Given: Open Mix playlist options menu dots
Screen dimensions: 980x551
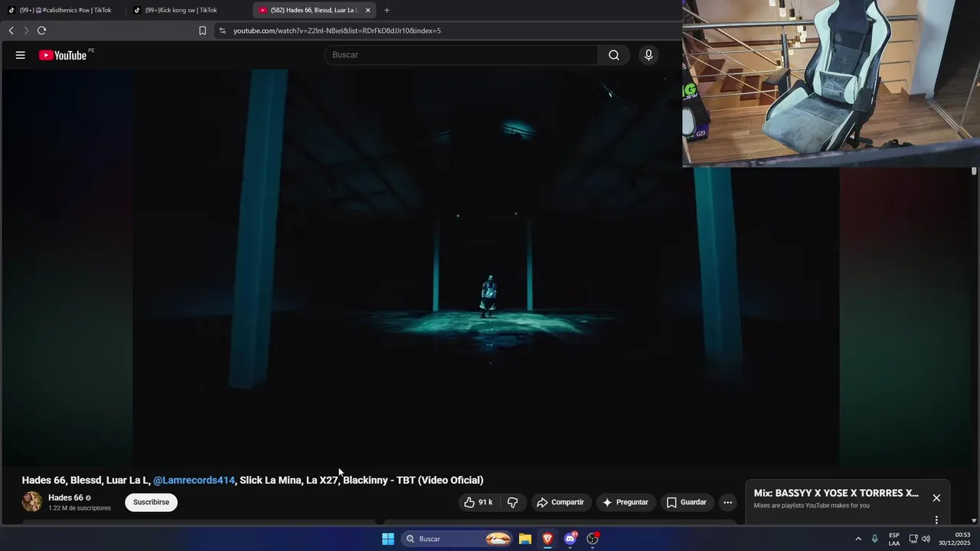Looking at the screenshot, I should pyautogui.click(x=936, y=520).
